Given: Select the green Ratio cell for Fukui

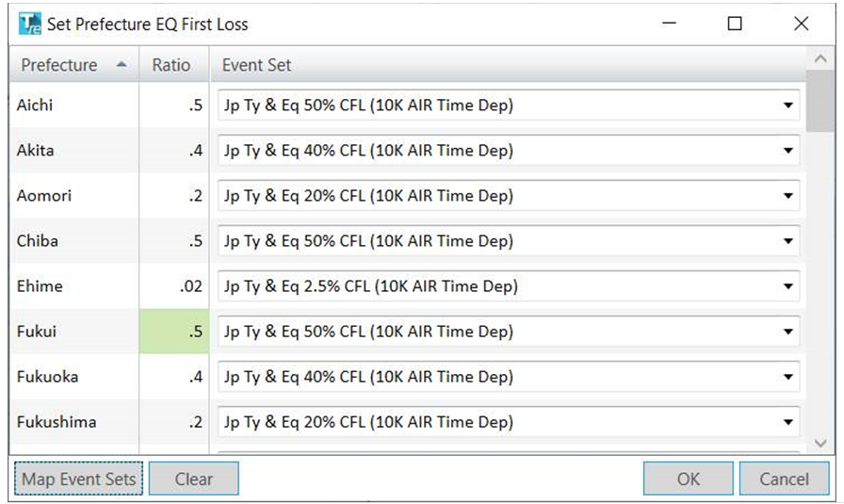Looking at the screenshot, I should (174, 332).
